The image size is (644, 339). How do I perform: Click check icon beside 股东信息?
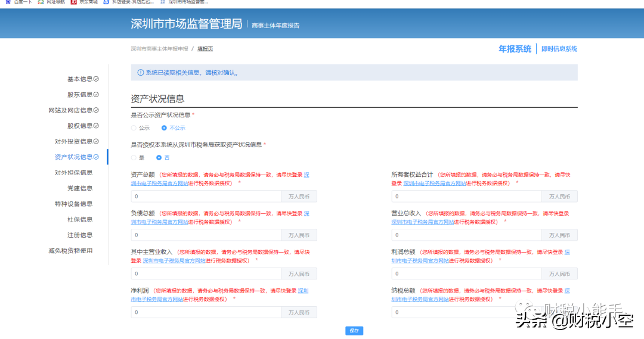tap(96, 94)
